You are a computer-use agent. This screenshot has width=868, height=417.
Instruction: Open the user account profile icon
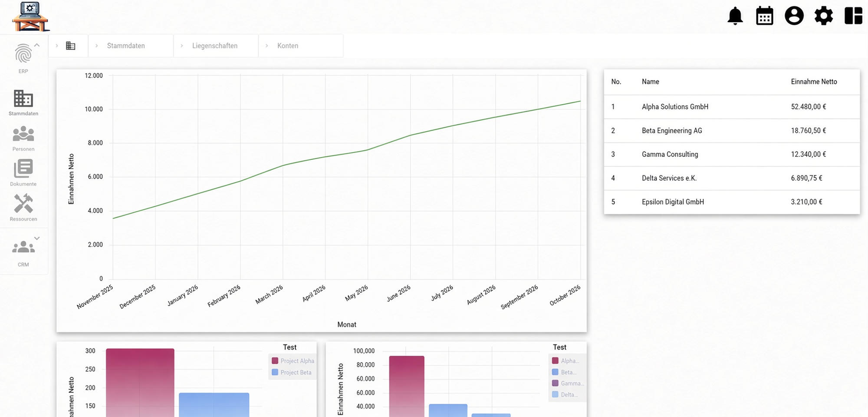(794, 16)
